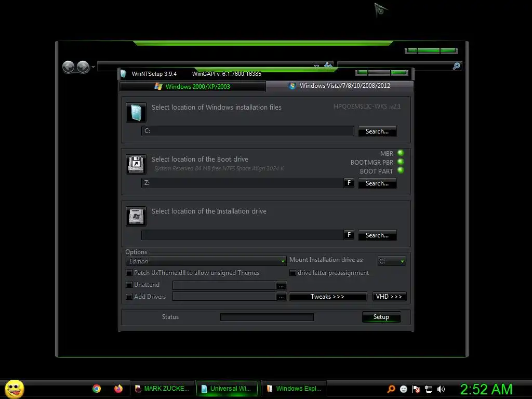Image resolution: width=532 pixels, height=399 pixels.
Task: Click Search for Installation drive location
Action: point(377,235)
